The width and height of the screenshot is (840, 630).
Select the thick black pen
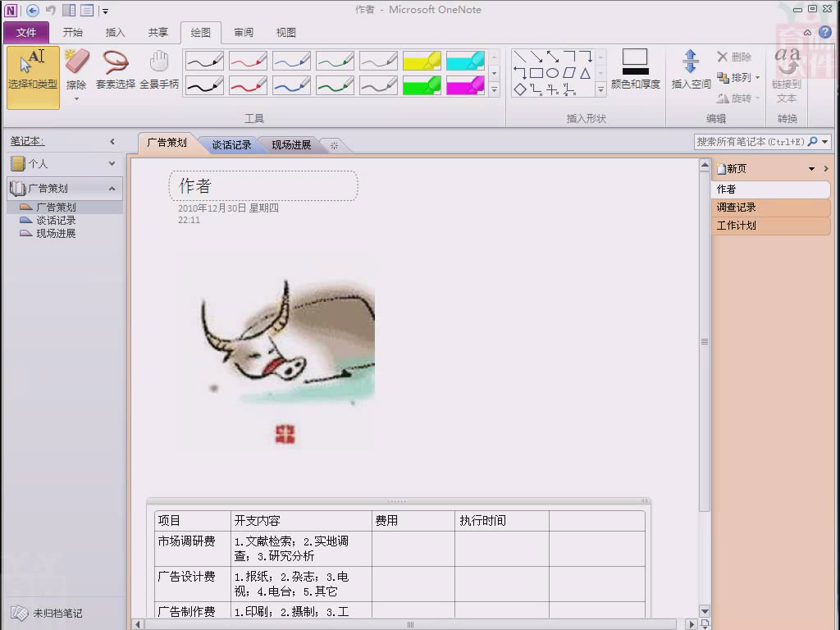[204, 85]
